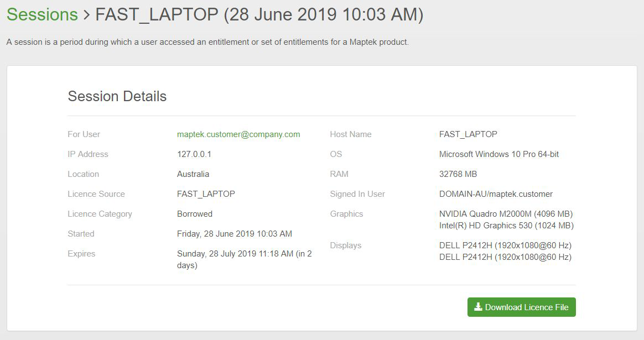Select the IP address value 127.0.0.1
644x340 pixels.
[194, 154]
